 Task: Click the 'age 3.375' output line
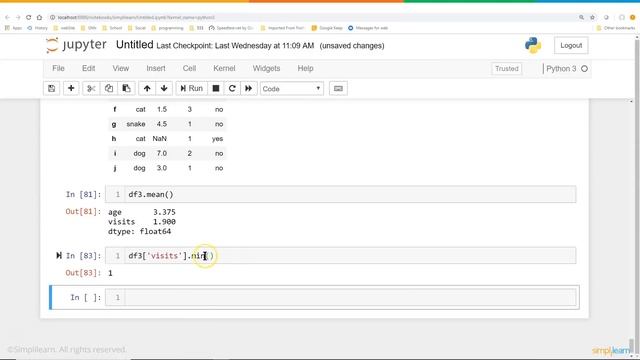coord(142,212)
